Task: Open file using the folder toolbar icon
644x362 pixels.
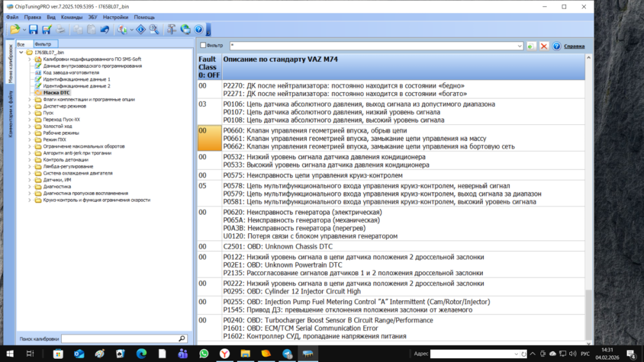Action: (15, 30)
